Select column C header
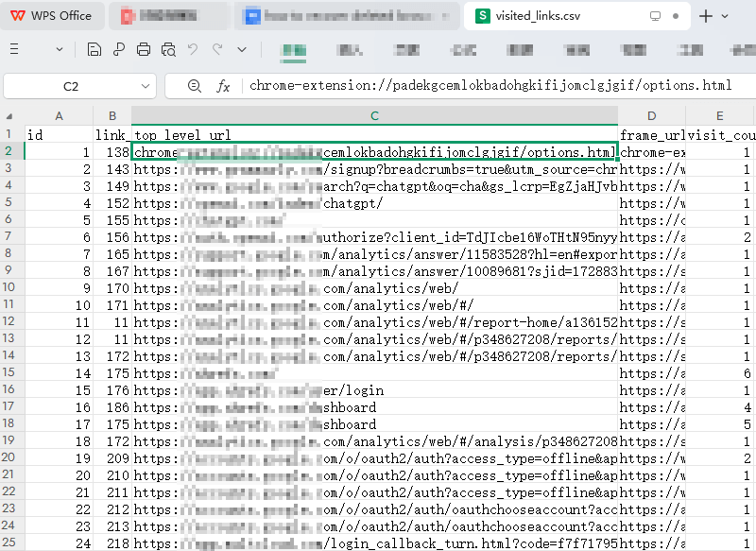Screen dimensions: 756x551 click(374, 116)
